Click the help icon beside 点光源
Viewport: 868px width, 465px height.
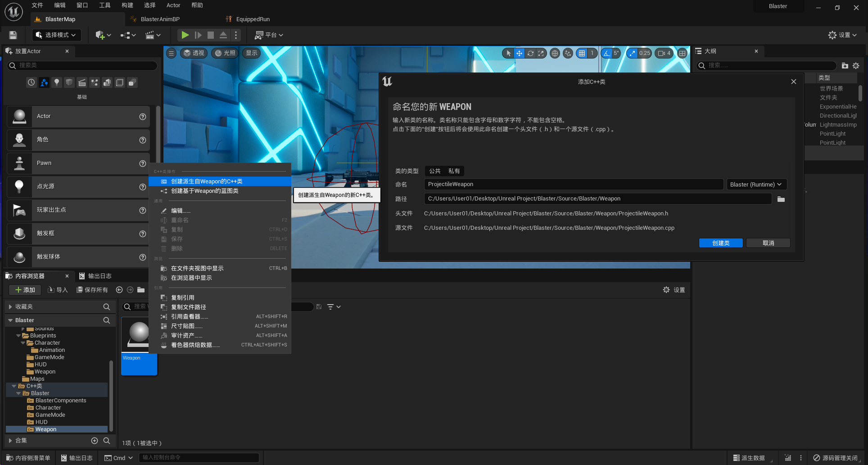point(143,187)
